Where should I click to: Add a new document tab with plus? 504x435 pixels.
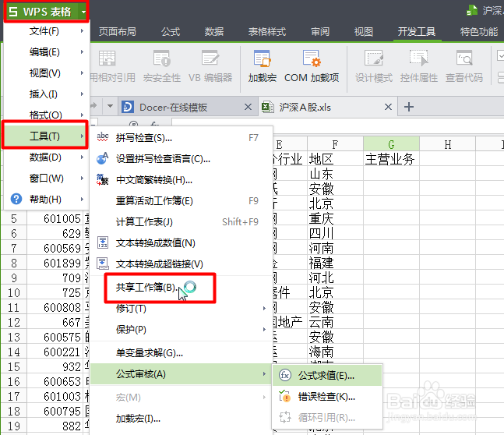coord(409,107)
